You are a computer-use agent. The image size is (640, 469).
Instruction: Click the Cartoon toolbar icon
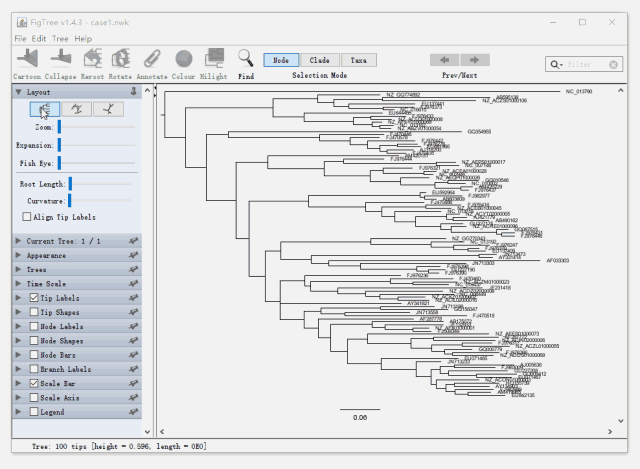coord(27,58)
